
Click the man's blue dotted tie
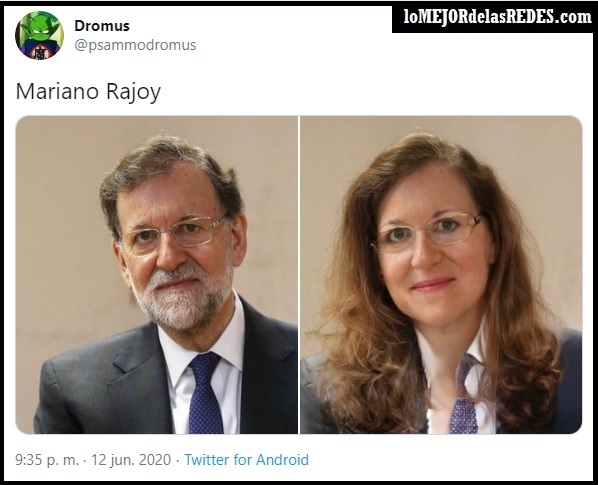click(x=204, y=393)
